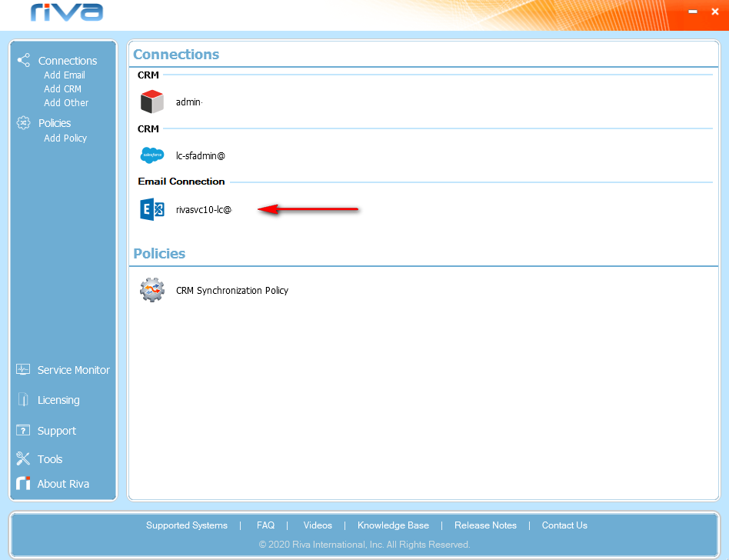Open the Tools page

point(50,459)
